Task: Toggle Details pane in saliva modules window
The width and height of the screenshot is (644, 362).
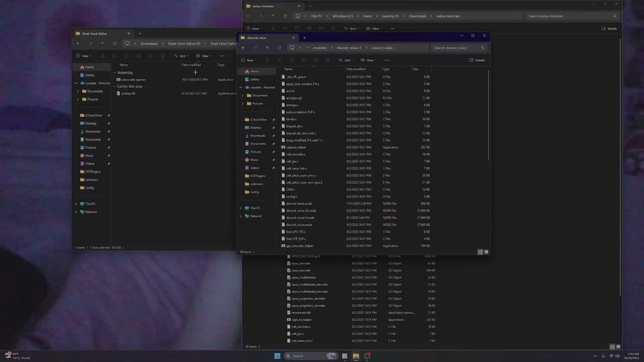Action: pos(609,29)
